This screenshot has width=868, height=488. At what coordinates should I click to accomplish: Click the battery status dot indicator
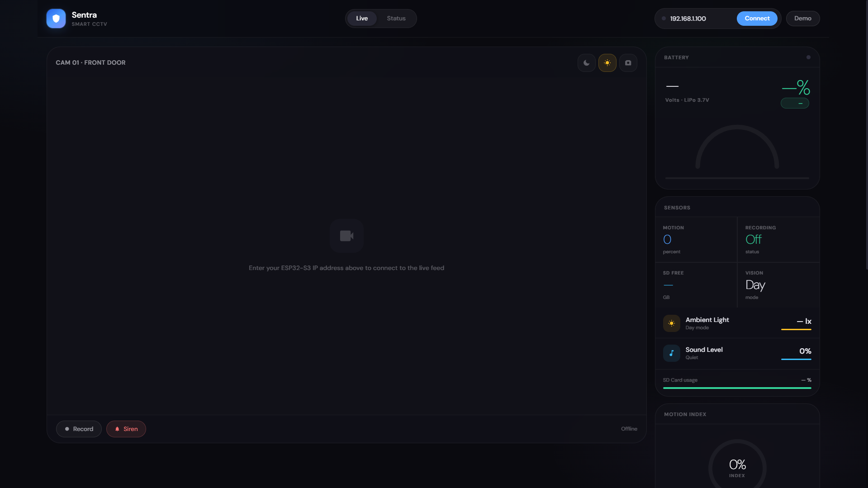[x=808, y=57]
